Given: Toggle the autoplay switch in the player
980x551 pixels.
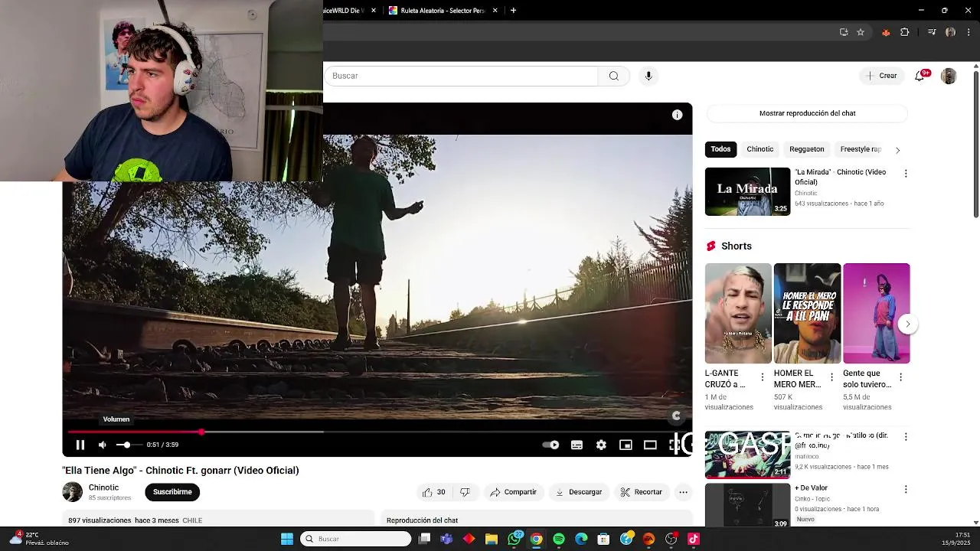Looking at the screenshot, I should tap(550, 445).
